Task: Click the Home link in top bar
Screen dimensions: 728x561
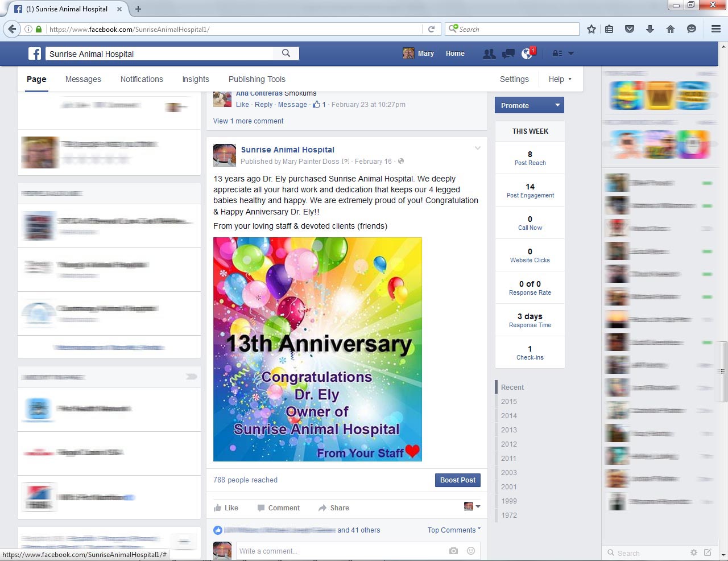Action: [455, 53]
